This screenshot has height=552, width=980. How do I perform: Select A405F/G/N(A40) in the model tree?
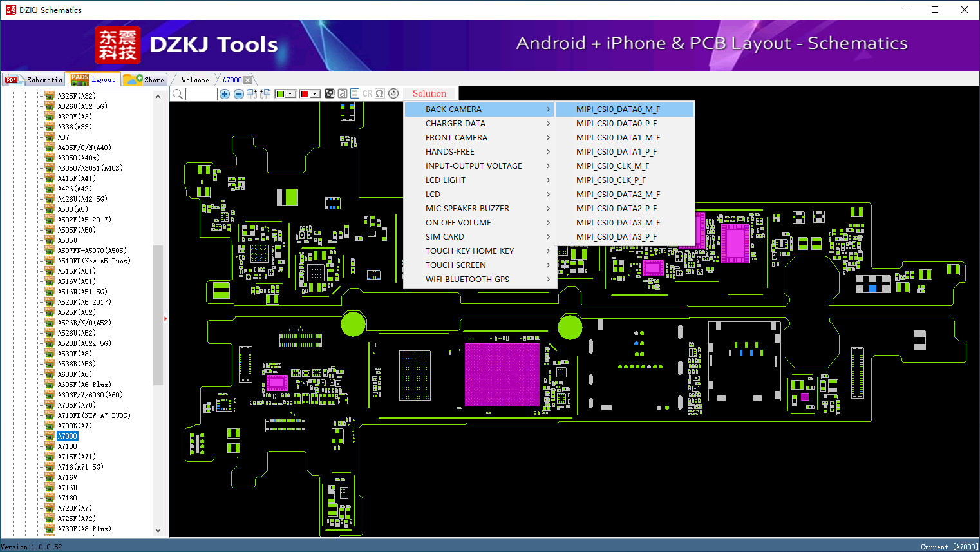tap(84, 148)
